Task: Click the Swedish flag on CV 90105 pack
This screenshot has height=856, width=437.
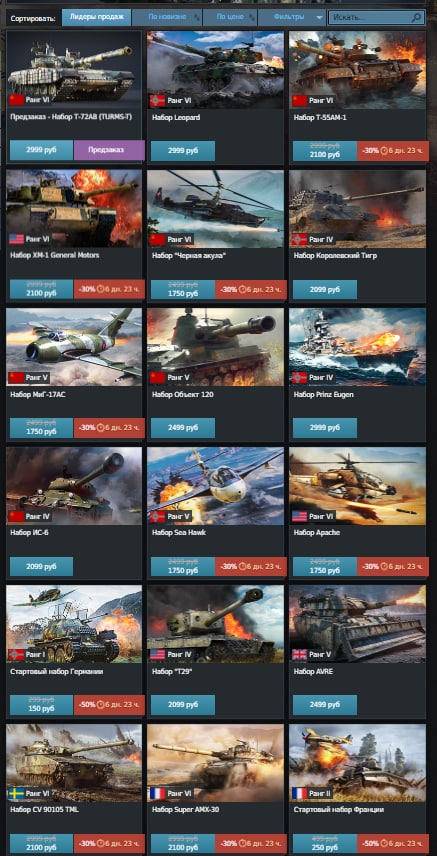Action: pyautogui.click(x=16, y=793)
